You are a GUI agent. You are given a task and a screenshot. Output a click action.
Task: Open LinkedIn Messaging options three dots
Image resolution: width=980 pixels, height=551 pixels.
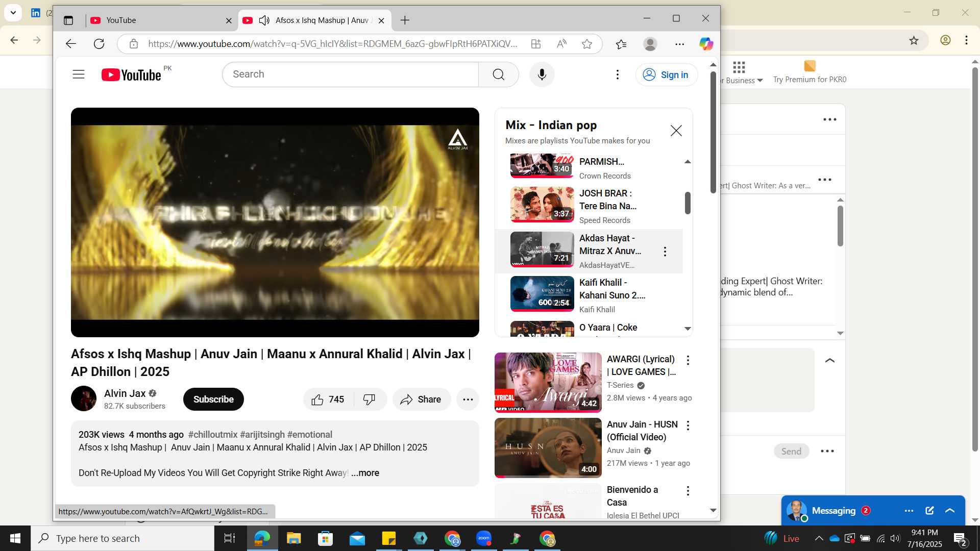(909, 511)
